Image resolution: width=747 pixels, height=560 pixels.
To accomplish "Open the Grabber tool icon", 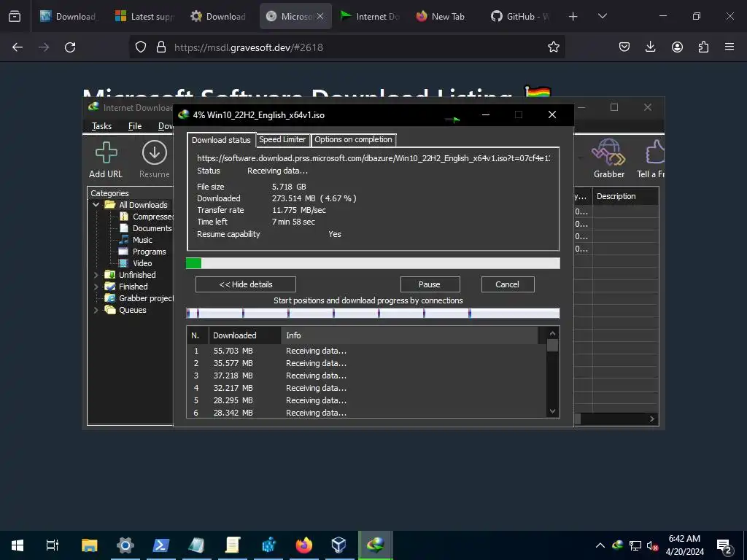I will point(608,152).
